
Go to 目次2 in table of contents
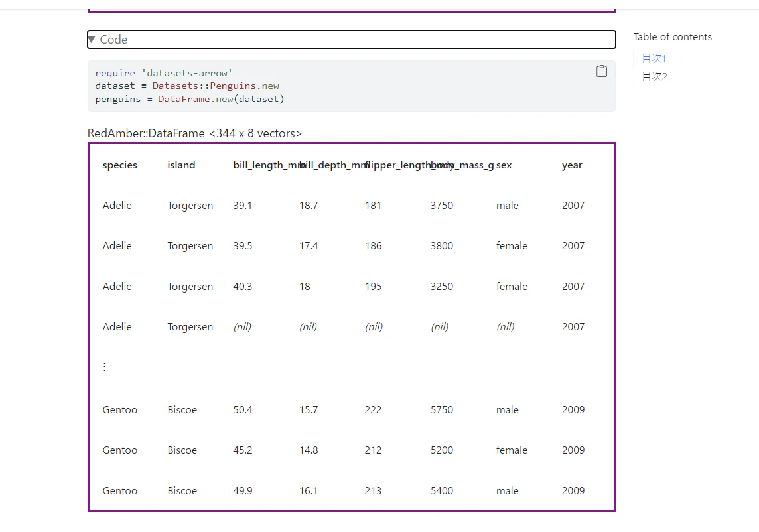[654, 76]
